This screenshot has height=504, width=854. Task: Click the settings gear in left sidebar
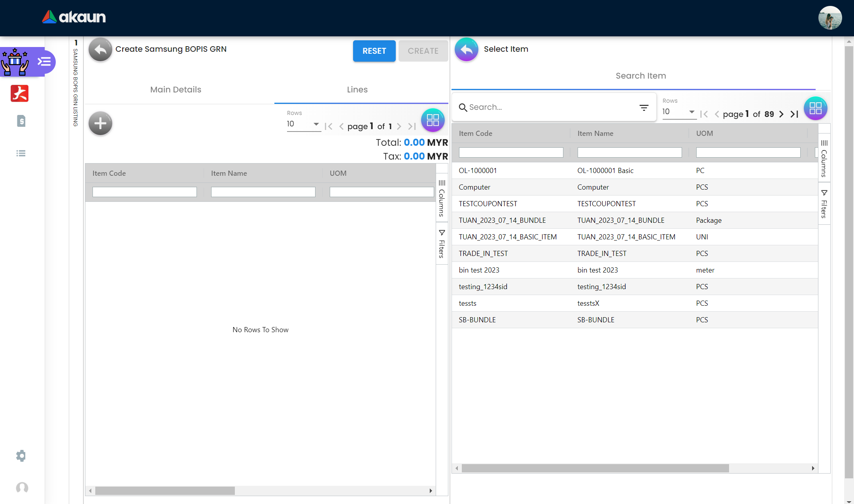tap(21, 456)
